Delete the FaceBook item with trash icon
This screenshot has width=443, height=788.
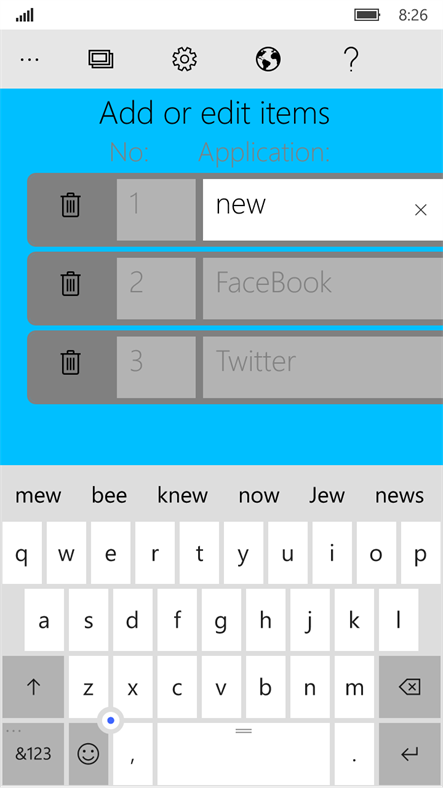pos(71,283)
